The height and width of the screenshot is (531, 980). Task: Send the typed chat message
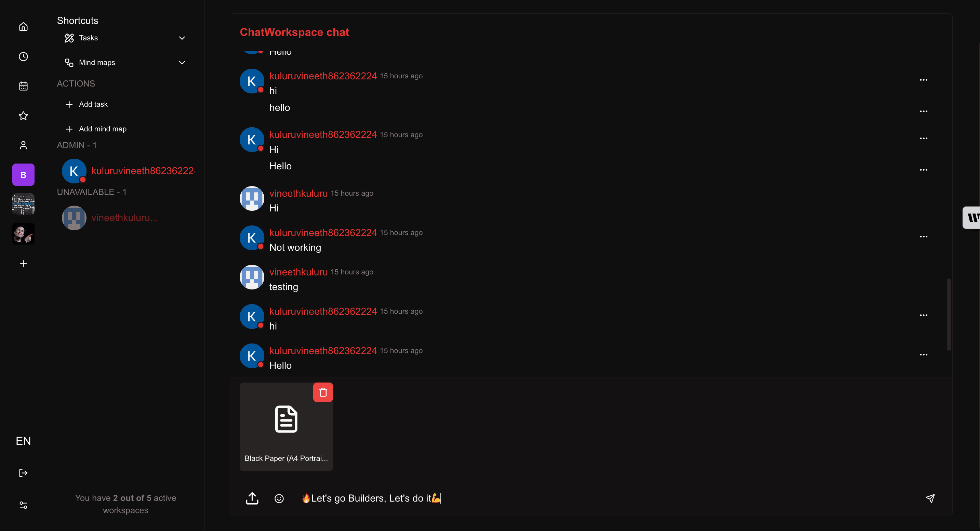pyautogui.click(x=930, y=498)
